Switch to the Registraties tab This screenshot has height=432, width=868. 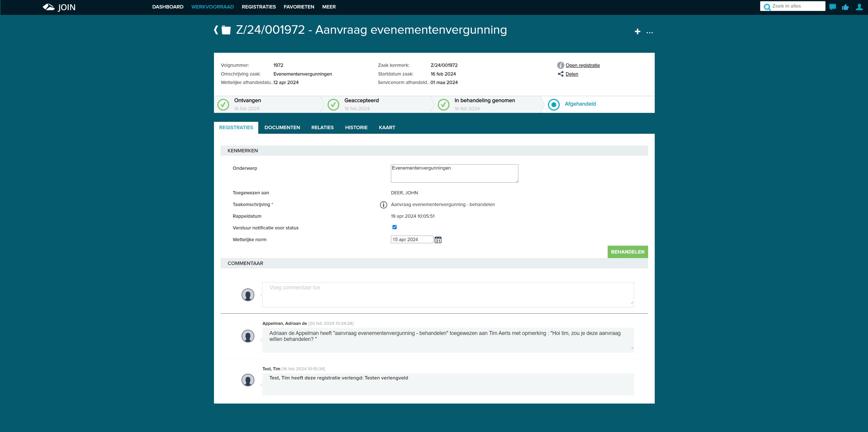click(x=236, y=128)
